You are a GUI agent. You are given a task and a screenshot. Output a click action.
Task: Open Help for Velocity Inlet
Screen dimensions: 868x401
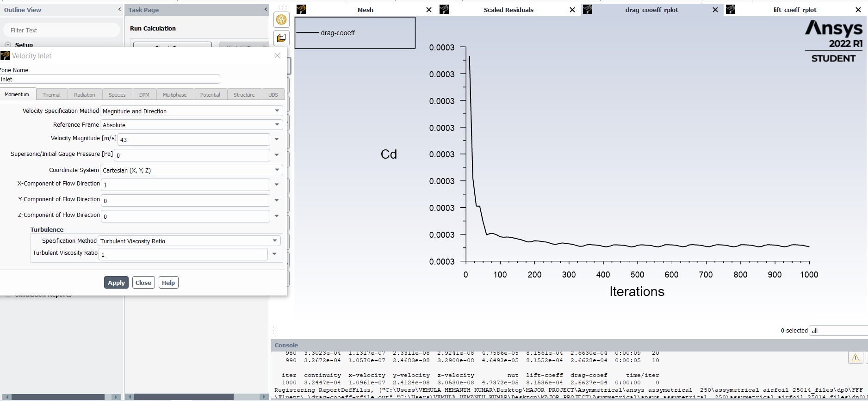[x=168, y=283]
